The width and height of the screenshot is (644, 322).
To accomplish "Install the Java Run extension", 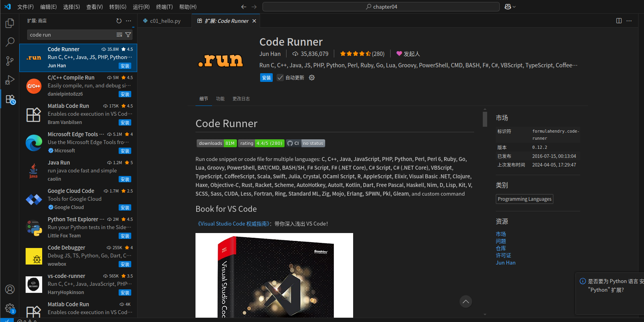I will tap(125, 179).
